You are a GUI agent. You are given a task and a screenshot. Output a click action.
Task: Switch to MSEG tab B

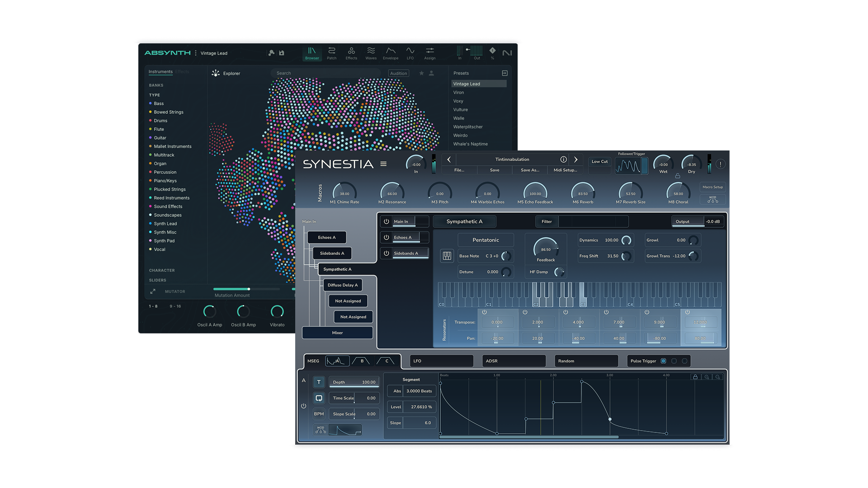coord(362,361)
